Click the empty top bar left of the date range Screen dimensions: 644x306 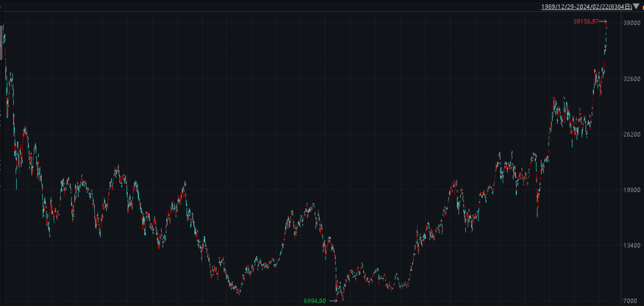click(x=268, y=7)
